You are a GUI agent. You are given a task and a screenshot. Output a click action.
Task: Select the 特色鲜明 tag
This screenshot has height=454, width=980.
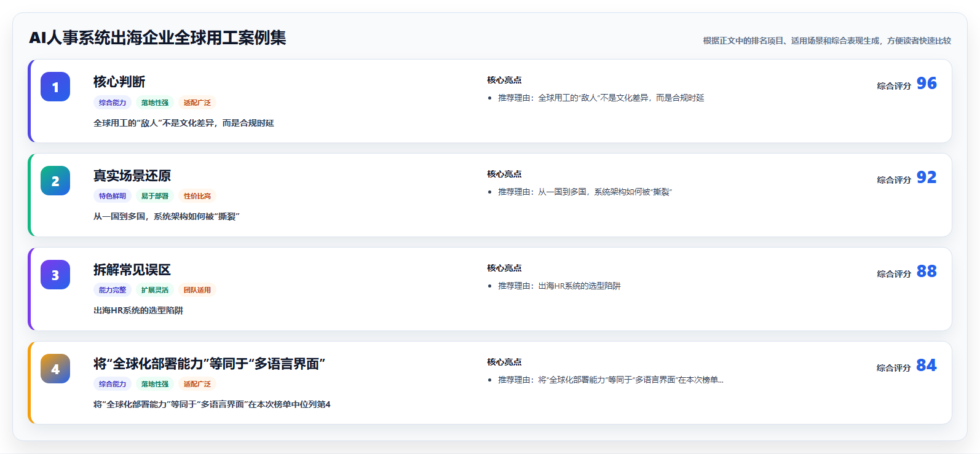(x=113, y=196)
